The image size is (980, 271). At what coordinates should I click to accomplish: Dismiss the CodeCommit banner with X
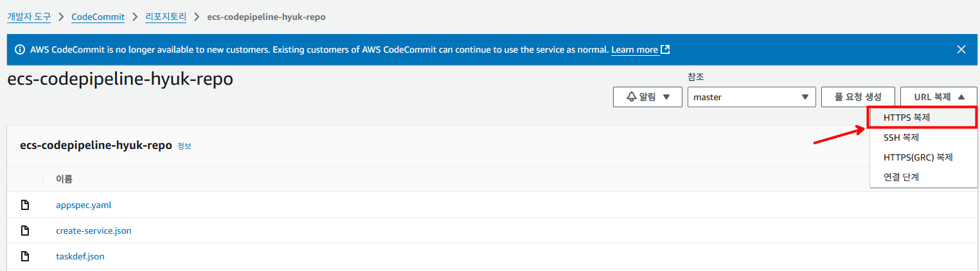pos(961,49)
